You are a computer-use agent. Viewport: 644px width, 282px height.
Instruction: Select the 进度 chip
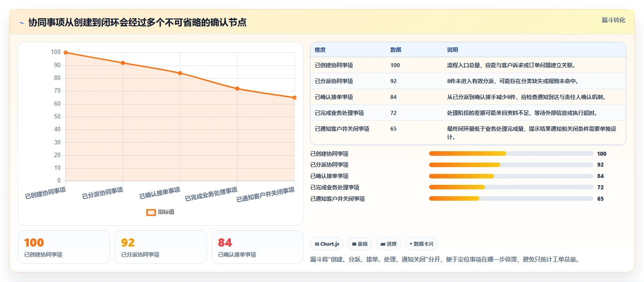[388, 244]
